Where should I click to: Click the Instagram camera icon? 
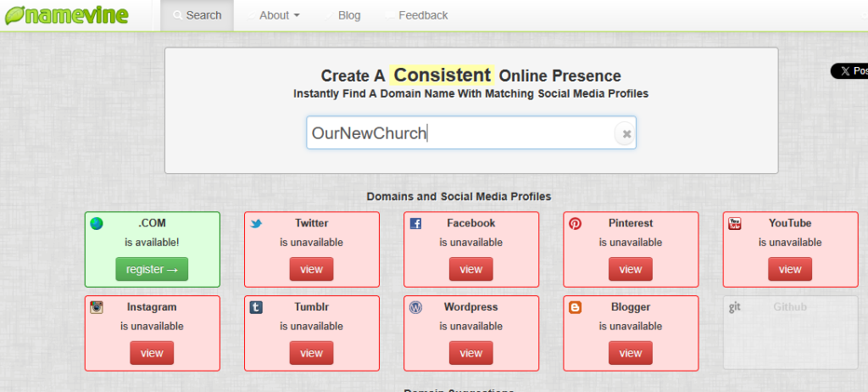pos(97,307)
